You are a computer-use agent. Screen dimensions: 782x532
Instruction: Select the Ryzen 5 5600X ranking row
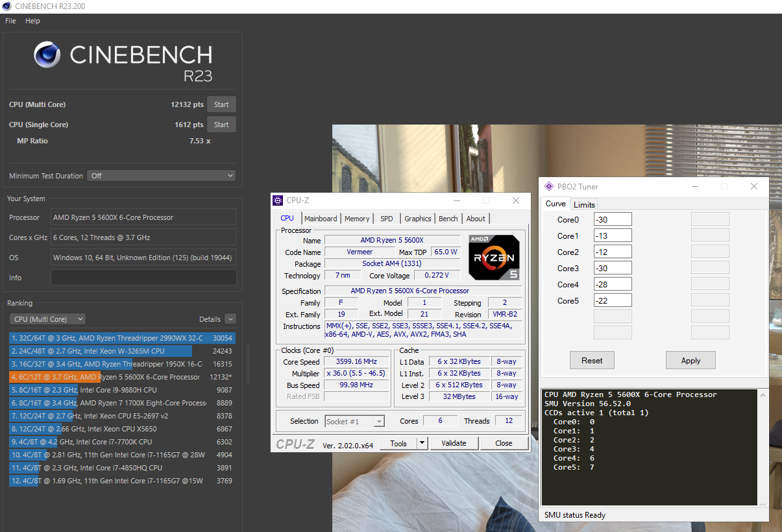(x=122, y=377)
